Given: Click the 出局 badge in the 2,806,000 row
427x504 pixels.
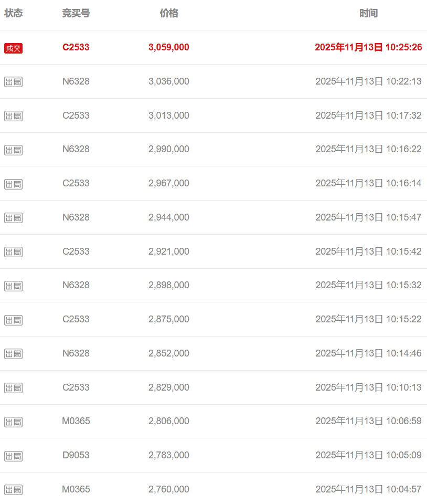Looking at the screenshot, I should (x=13, y=422).
